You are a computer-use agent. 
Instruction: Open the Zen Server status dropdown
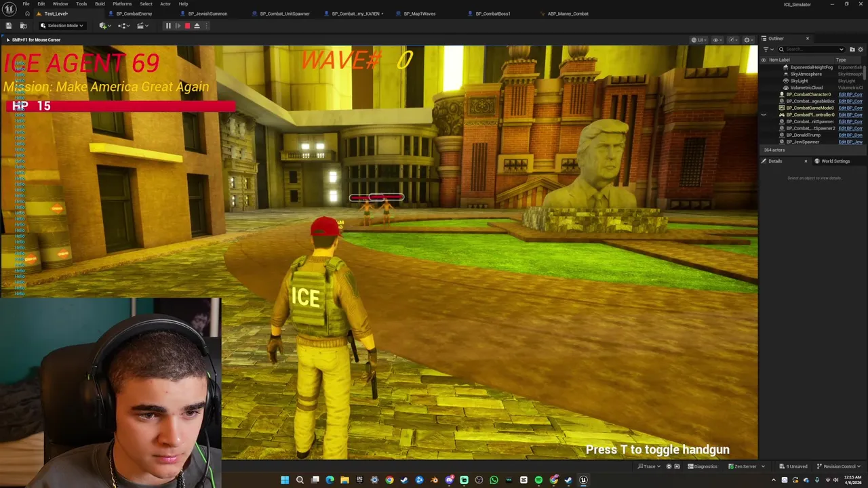(x=746, y=466)
